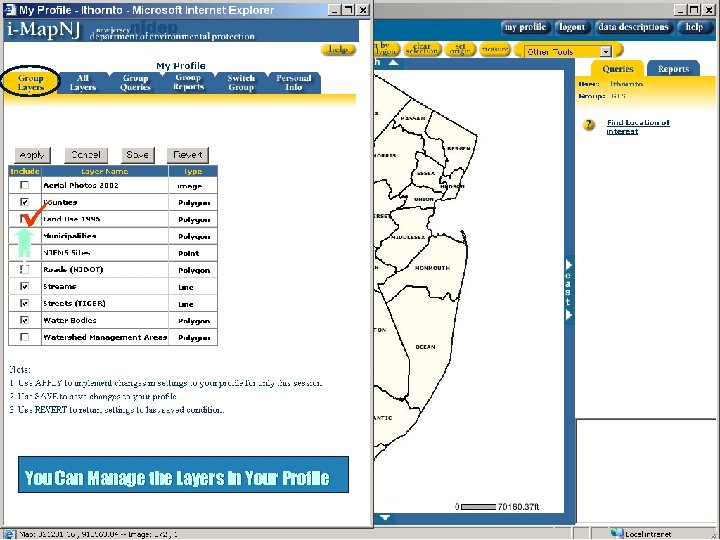Open the Personal Info tab

pyautogui.click(x=294, y=83)
